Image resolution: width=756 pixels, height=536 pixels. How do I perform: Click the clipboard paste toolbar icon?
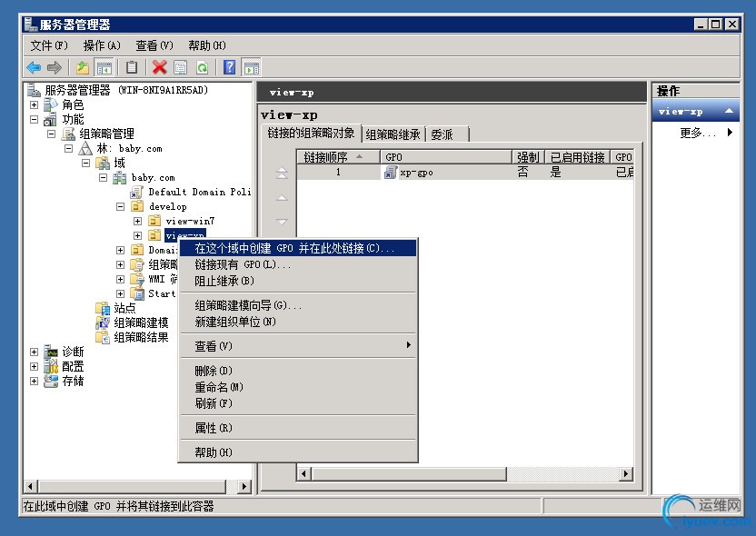click(x=132, y=67)
